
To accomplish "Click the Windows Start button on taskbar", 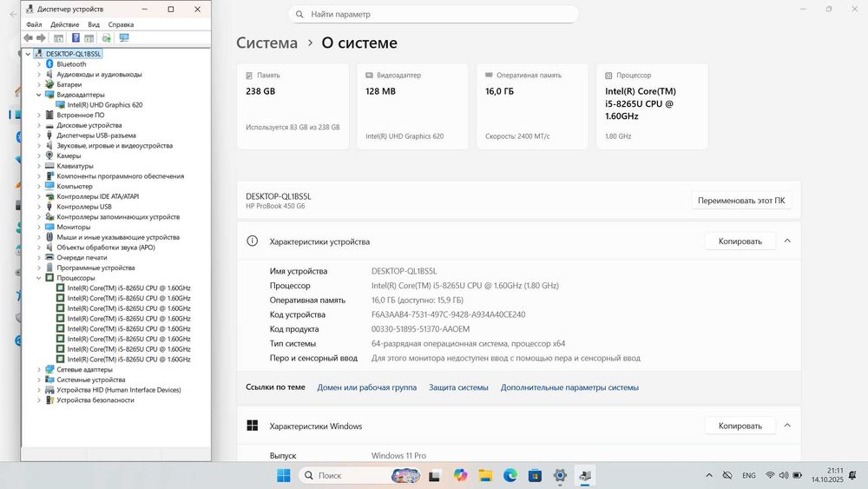I will click(x=284, y=475).
